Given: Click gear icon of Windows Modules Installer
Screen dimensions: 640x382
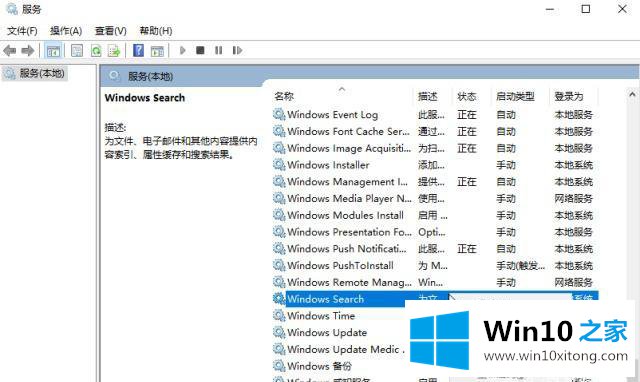Looking at the screenshot, I should tap(279, 215).
